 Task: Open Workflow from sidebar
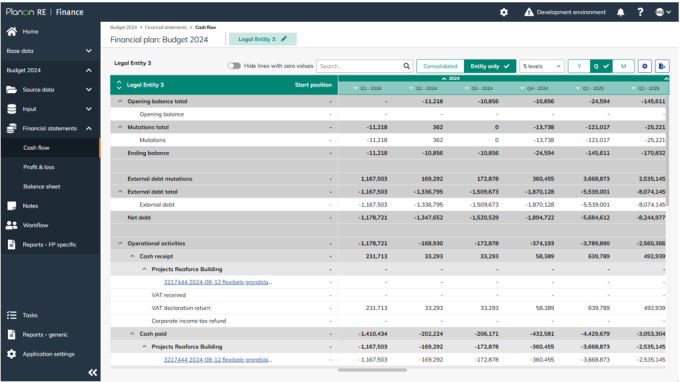(x=35, y=225)
